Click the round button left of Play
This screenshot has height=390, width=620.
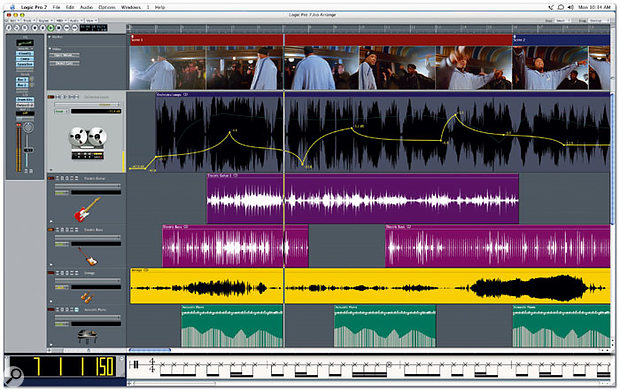click(x=43, y=28)
